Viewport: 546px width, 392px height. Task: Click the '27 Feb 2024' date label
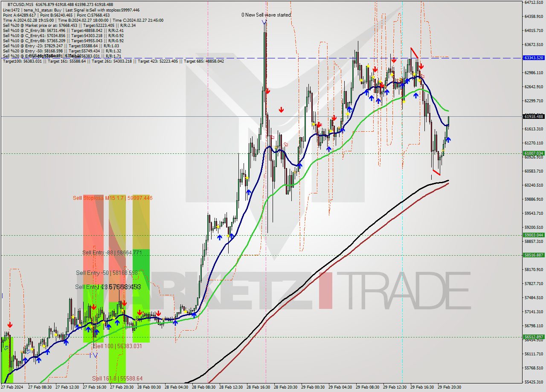[x=12, y=387]
